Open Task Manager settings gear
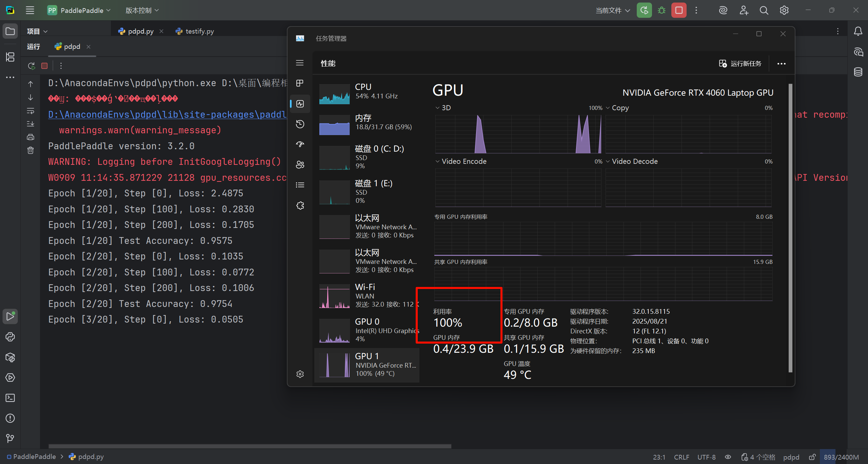Viewport: 868px width, 464px height. pyautogui.click(x=300, y=374)
